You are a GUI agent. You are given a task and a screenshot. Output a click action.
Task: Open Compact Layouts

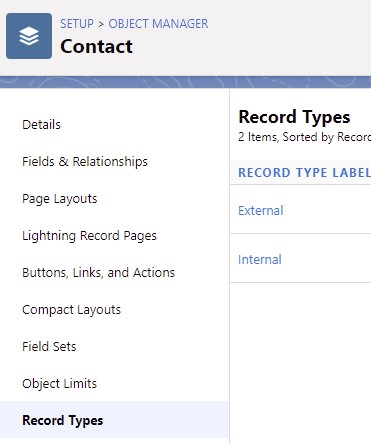point(72,310)
